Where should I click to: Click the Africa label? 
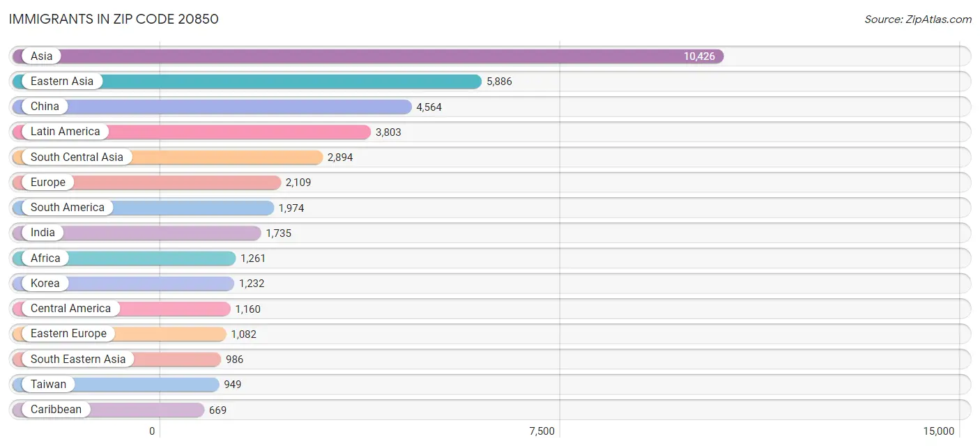click(45, 258)
